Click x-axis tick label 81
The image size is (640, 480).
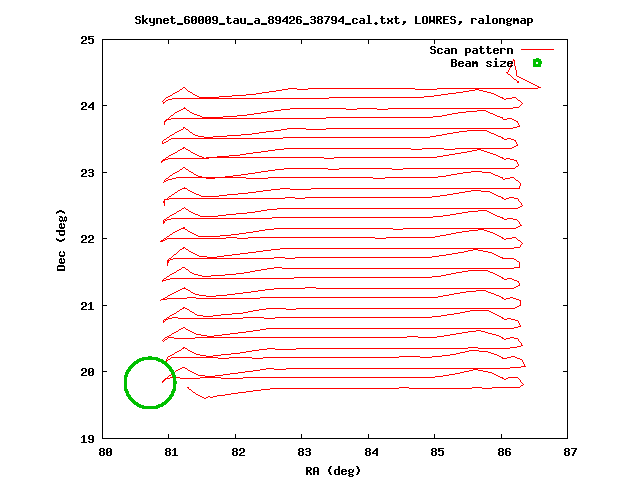171,452
